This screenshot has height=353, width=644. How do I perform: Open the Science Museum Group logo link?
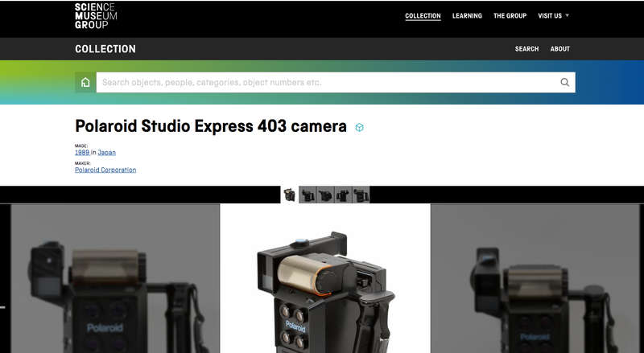coord(96,16)
